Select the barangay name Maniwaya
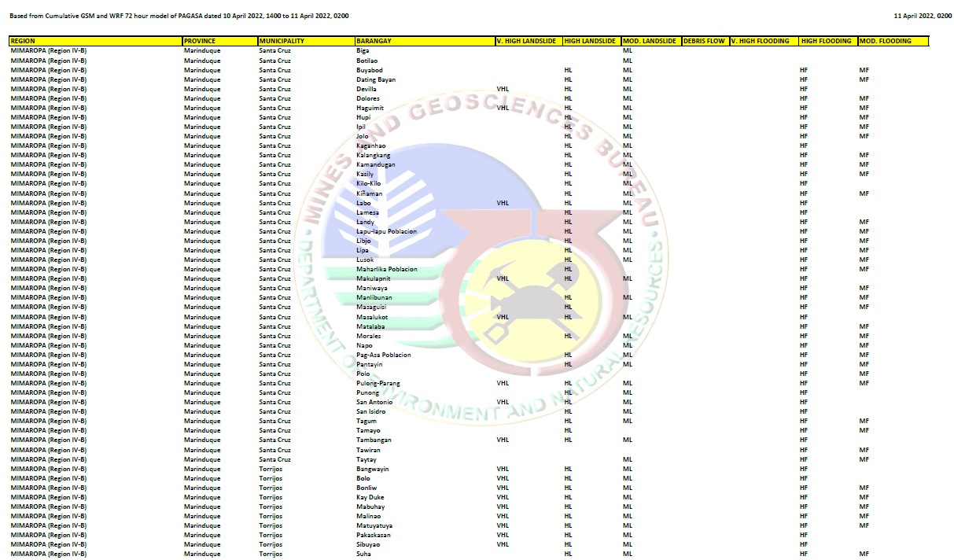 pos(370,288)
